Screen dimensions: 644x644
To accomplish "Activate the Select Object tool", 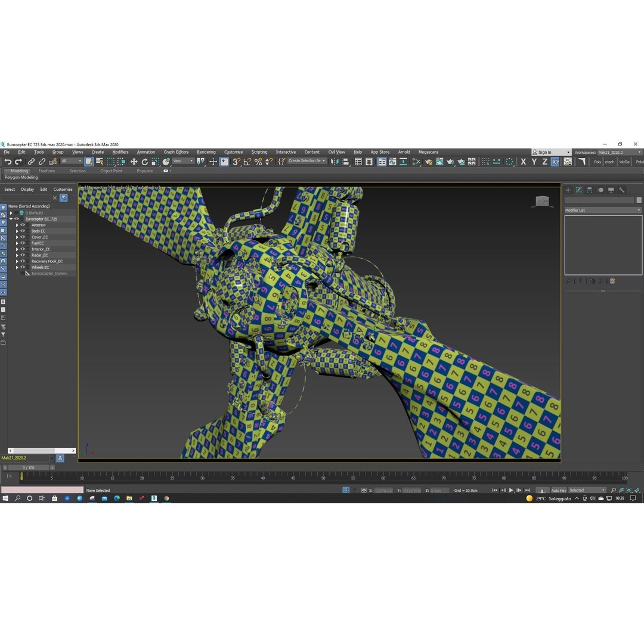I will pos(89,162).
